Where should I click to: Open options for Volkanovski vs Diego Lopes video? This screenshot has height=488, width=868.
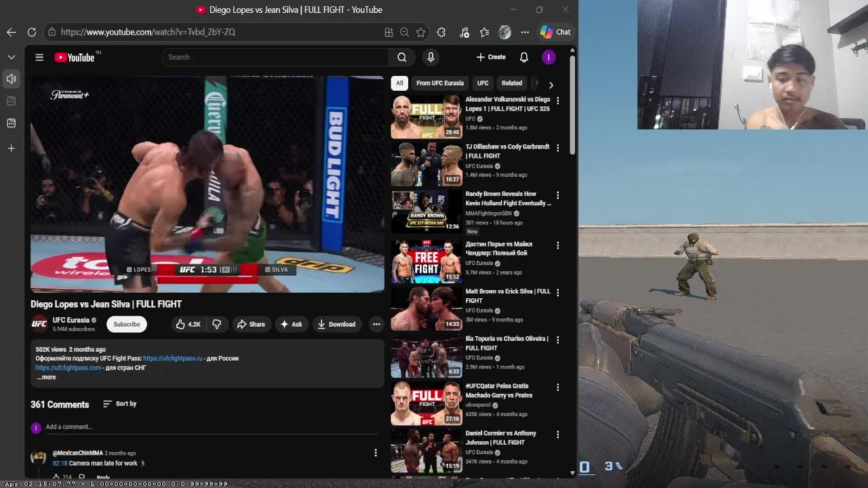558,100
